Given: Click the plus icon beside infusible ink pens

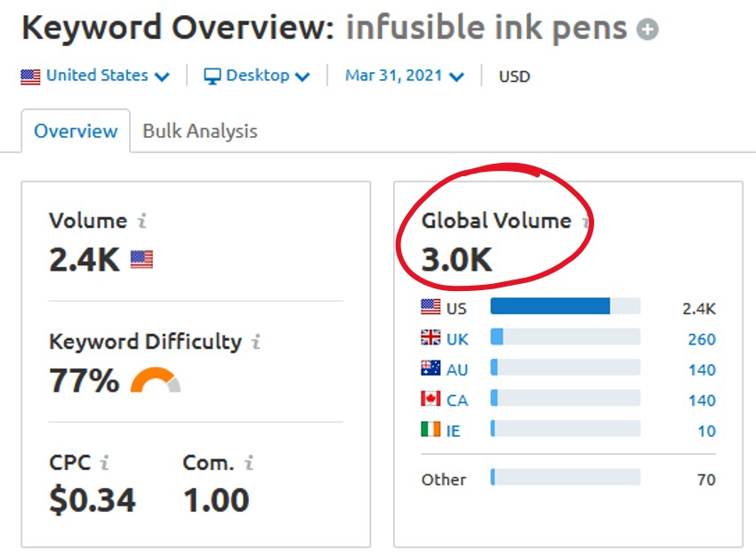Looking at the screenshot, I should [x=647, y=29].
